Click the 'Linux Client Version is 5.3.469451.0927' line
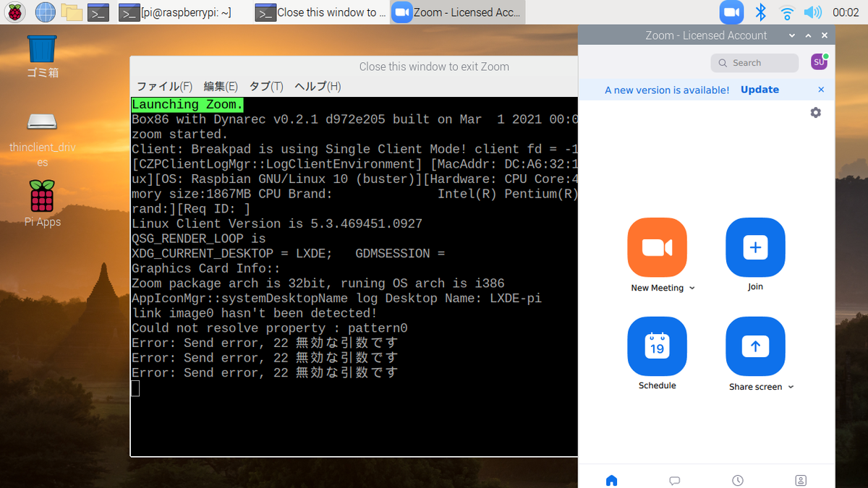Image resolution: width=868 pixels, height=488 pixels. click(x=276, y=224)
